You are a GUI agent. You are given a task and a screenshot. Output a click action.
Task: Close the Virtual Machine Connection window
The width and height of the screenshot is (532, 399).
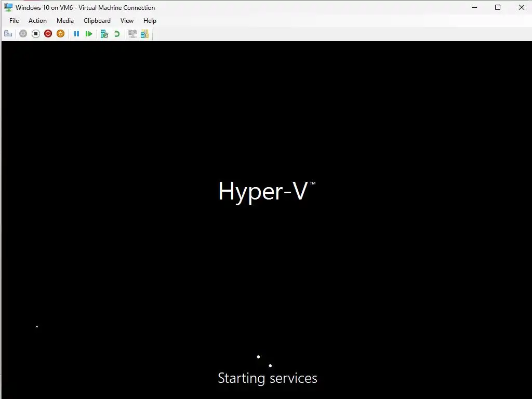[522, 7]
